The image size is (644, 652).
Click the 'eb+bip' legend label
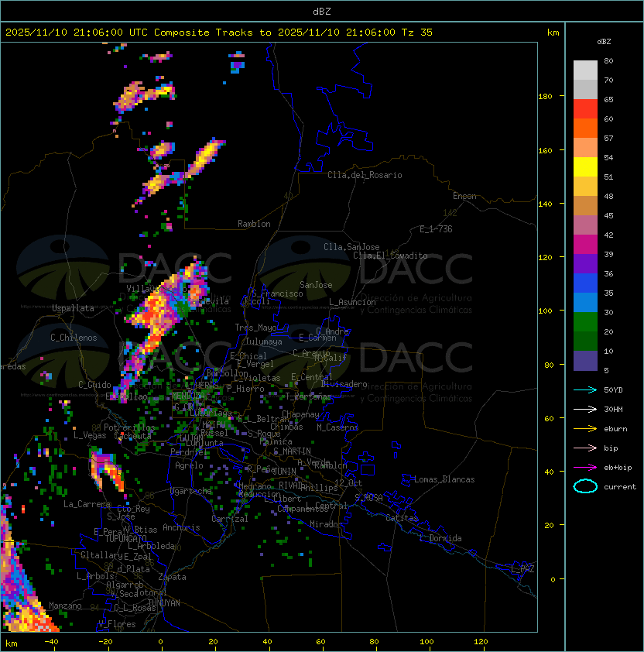618,468
